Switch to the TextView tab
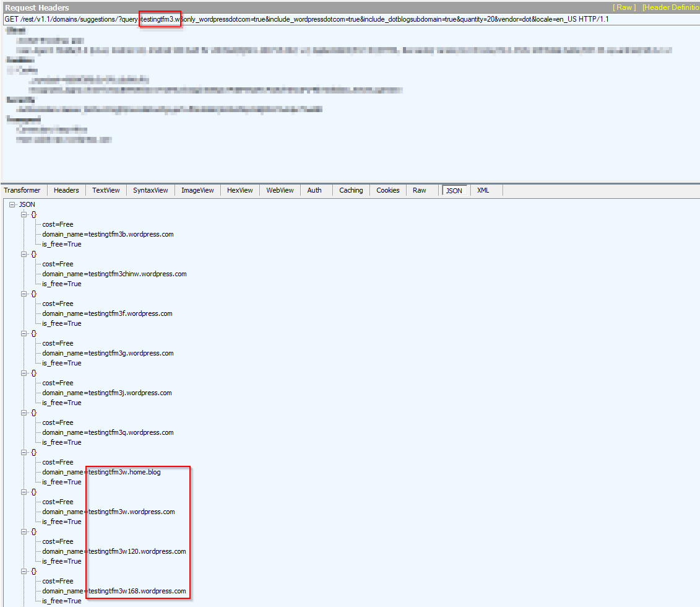 (x=106, y=190)
